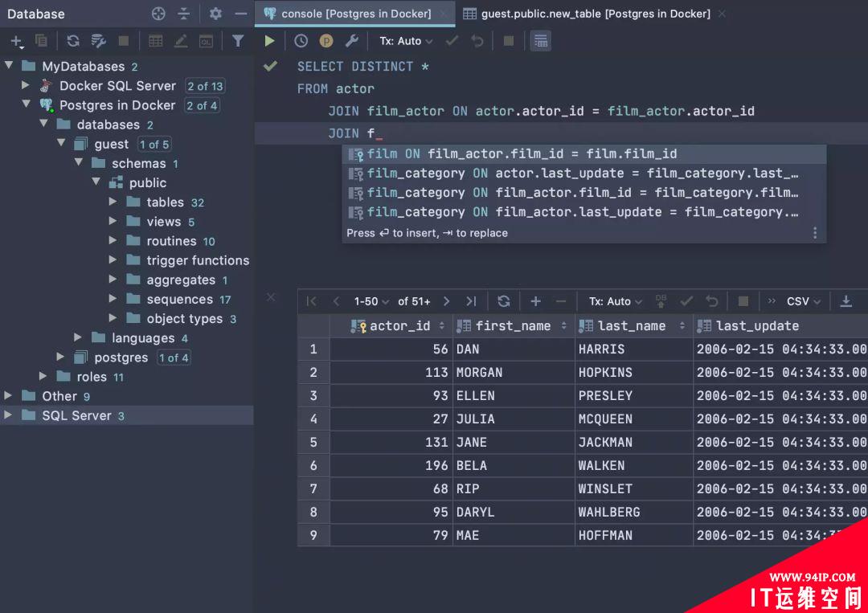Open more options in completion popup
Screen dimensions: 868x613
[815, 233]
